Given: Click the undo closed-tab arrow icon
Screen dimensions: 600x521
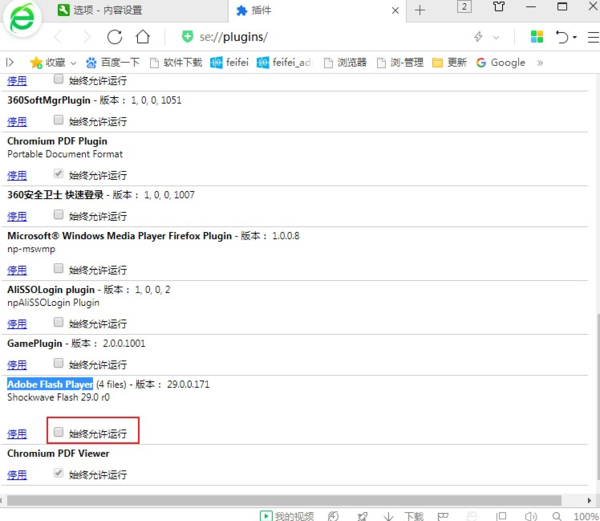Looking at the screenshot, I should (x=563, y=37).
